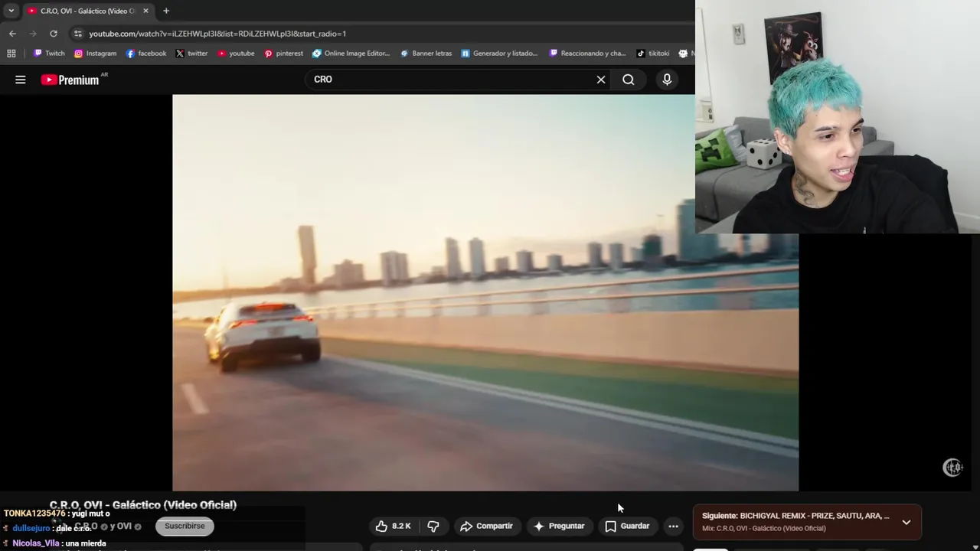Open the facebook bookmark

145,54
